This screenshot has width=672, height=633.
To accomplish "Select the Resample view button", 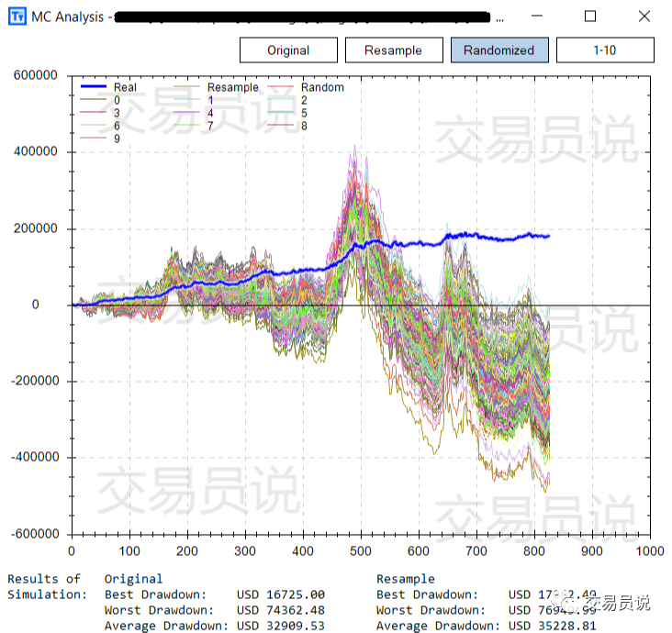I will (x=394, y=50).
